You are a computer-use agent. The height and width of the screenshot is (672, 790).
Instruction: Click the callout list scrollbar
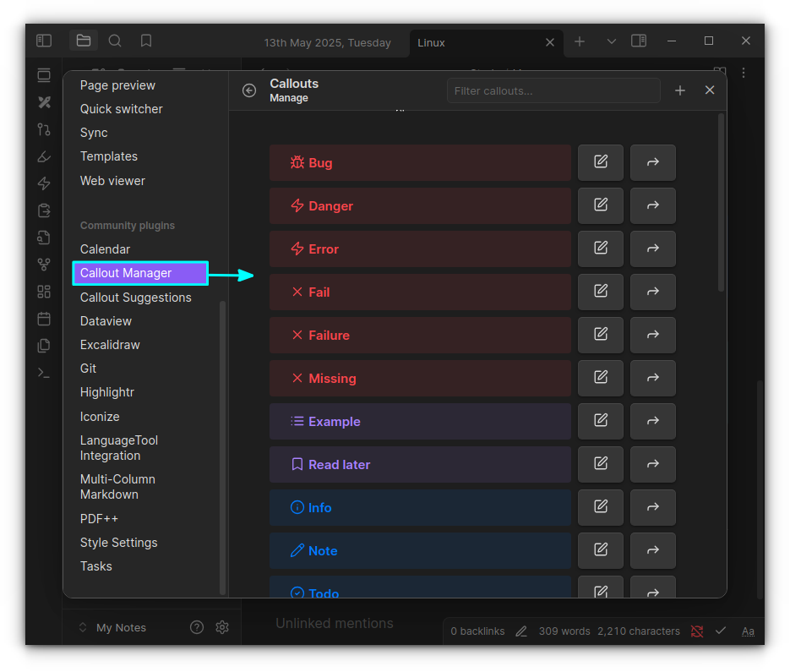point(721,203)
